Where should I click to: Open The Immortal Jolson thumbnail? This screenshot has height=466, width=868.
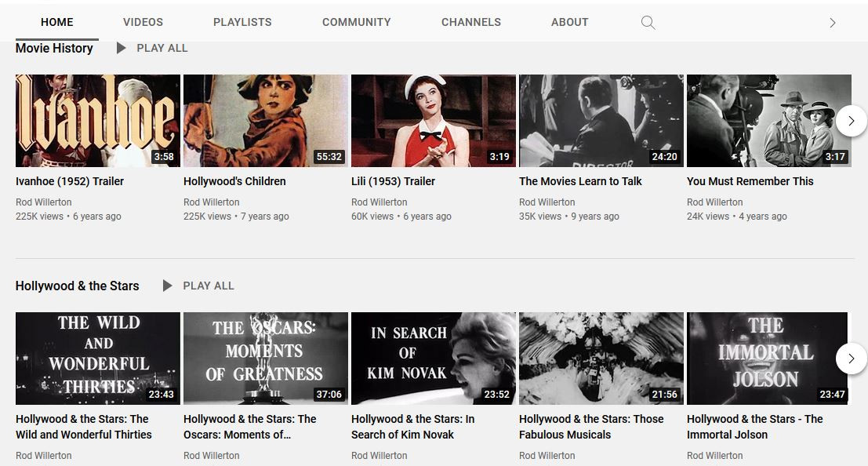pyautogui.click(x=768, y=359)
